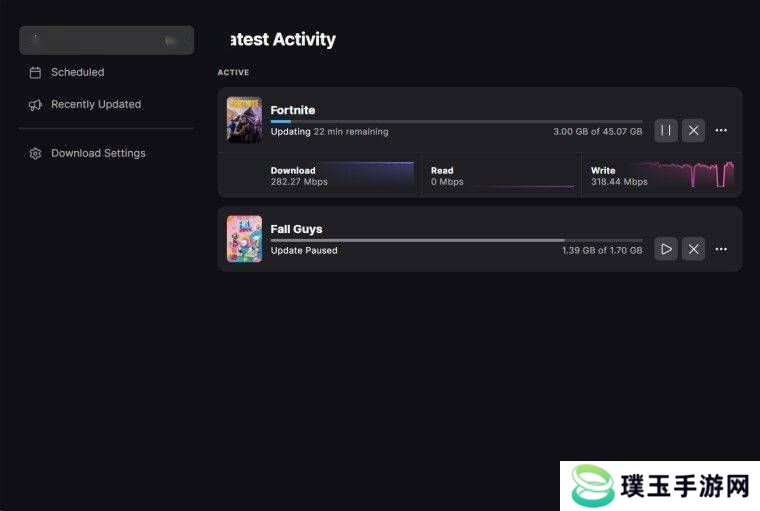Resume the Fall Guys update
Image resolution: width=760 pixels, height=511 pixels.
point(666,249)
